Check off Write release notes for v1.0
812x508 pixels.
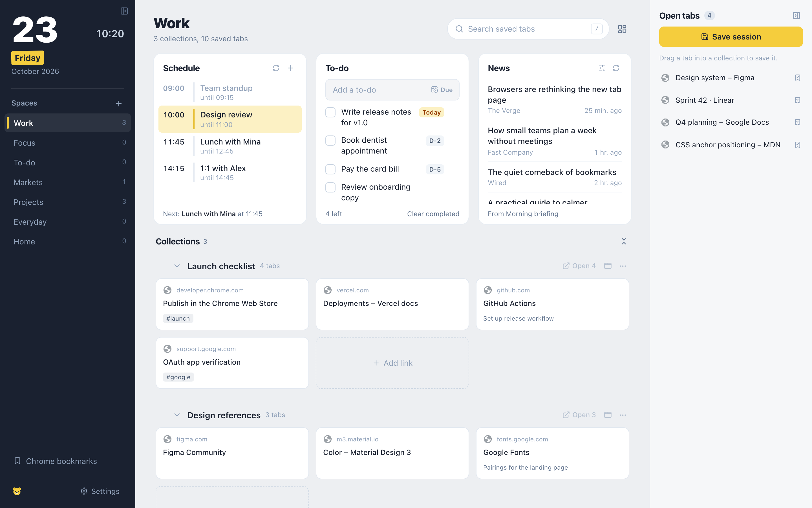click(x=330, y=112)
